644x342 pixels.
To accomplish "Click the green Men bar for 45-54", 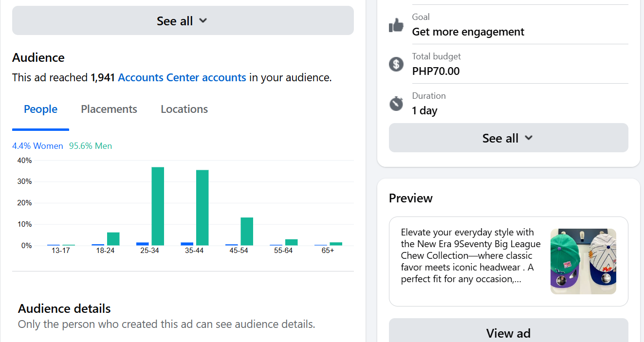I will [x=247, y=232].
